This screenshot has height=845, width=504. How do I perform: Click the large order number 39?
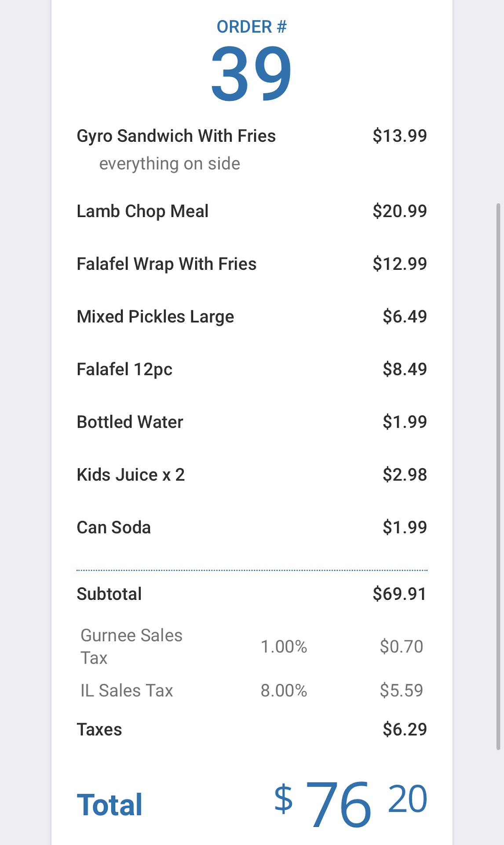click(251, 73)
